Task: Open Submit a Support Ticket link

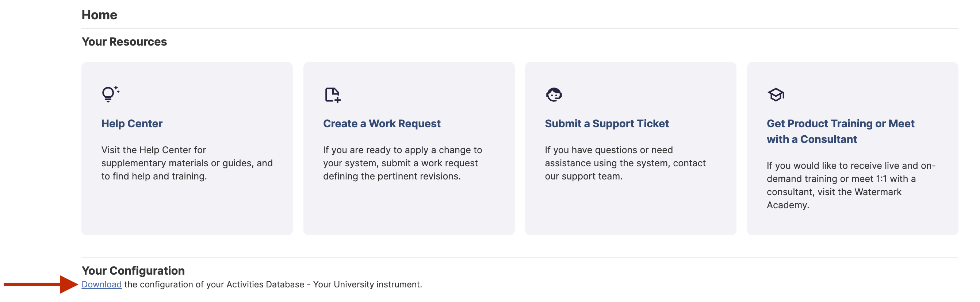Action: coord(606,123)
